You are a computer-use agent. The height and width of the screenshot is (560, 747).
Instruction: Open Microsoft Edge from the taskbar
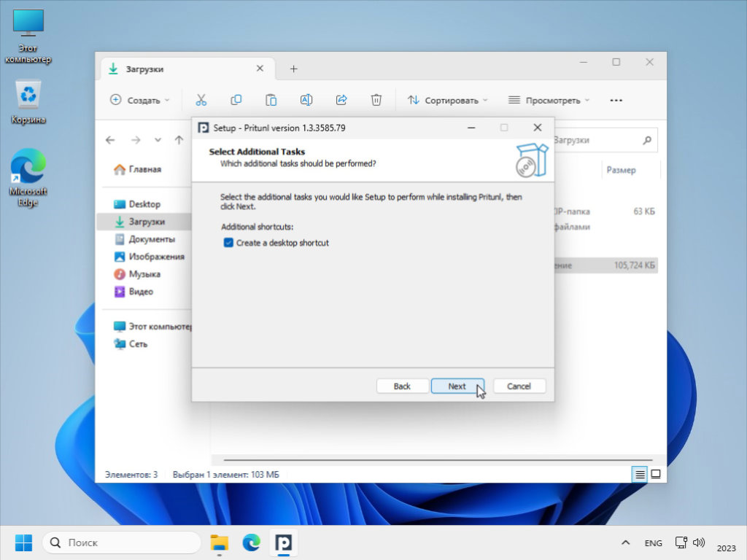click(x=252, y=542)
